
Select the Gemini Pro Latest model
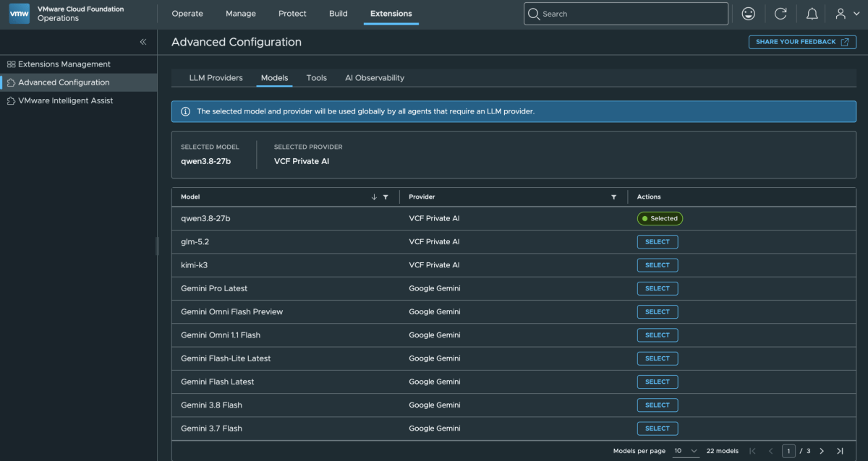pyautogui.click(x=658, y=288)
